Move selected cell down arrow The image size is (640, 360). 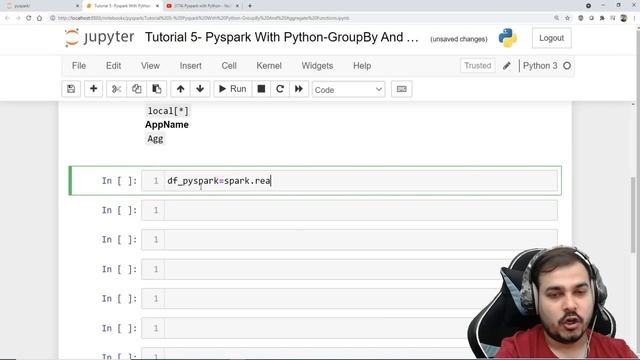[x=200, y=89]
